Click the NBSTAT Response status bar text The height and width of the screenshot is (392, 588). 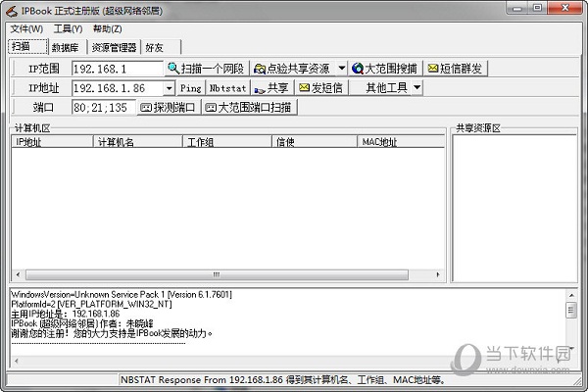pyautogui.click(x=282, y=380)
